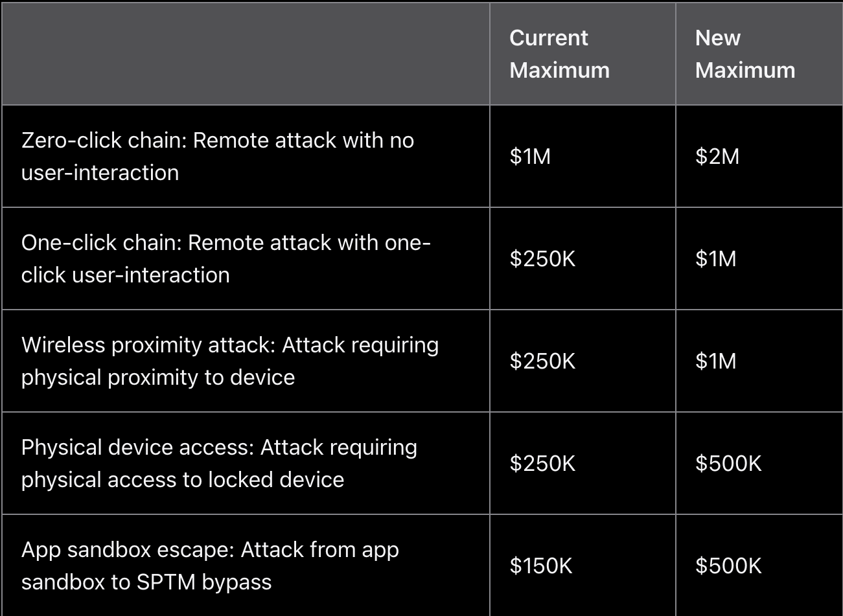
Task: Select the Zero-click chain description cell
Action: click(218, 156)
